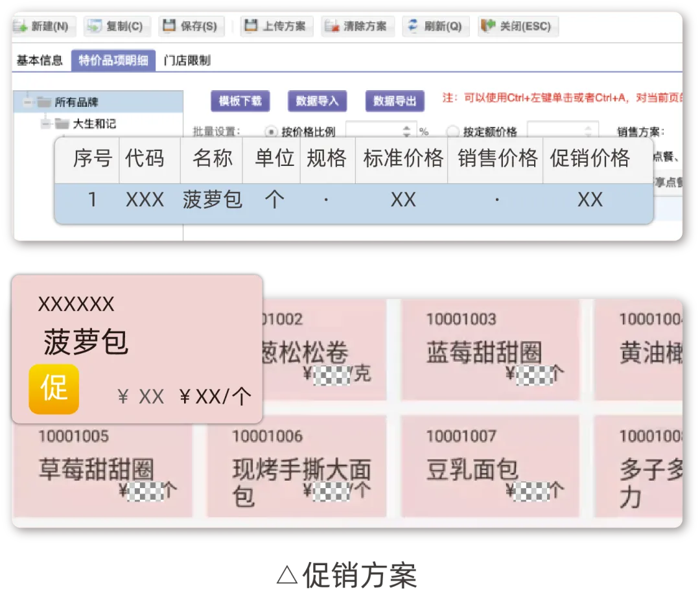This screenshot has height=608, width=700.
Task: Hit the 刷新(Q) refresh icon
Action: coord(412,27)
